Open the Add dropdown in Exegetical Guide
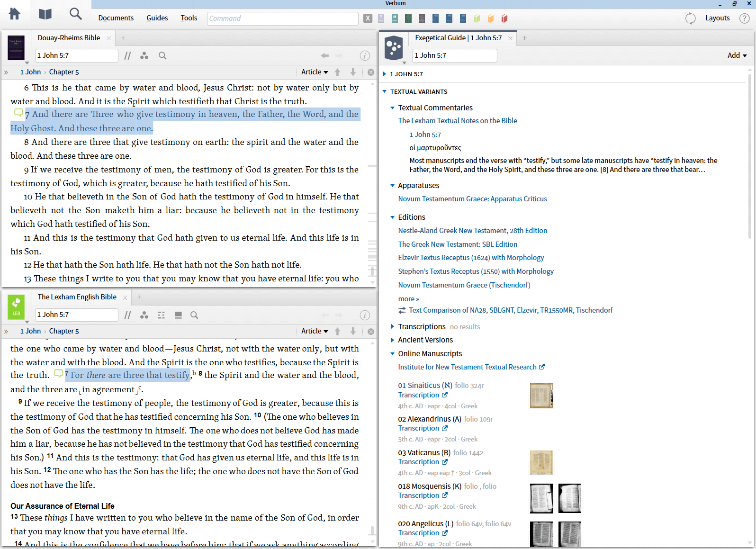The image size is (756, 549). [x=737, y=55]
